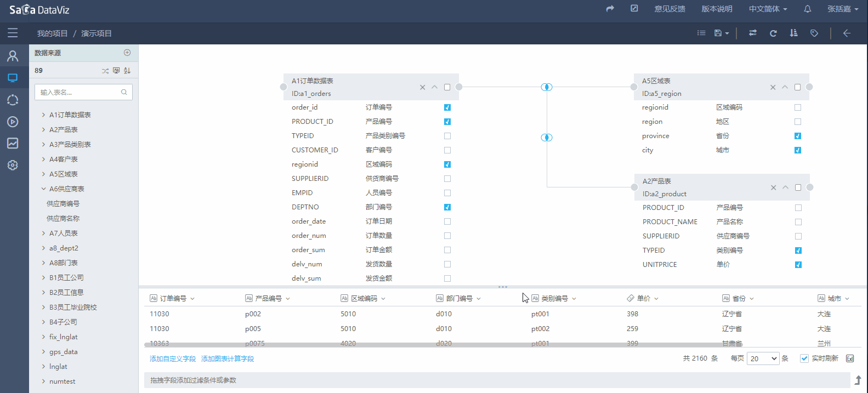Collapse the A1订单数据表 card with caret
Screen dimensions: 868x393
coord(434,87)
